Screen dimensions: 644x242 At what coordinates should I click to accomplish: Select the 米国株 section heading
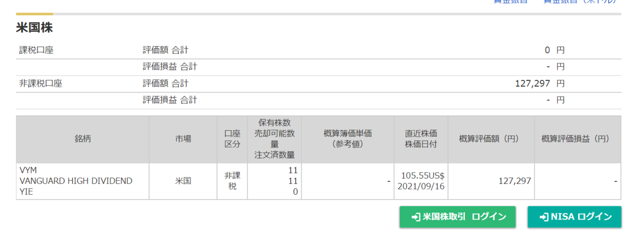tap(34, 29)
